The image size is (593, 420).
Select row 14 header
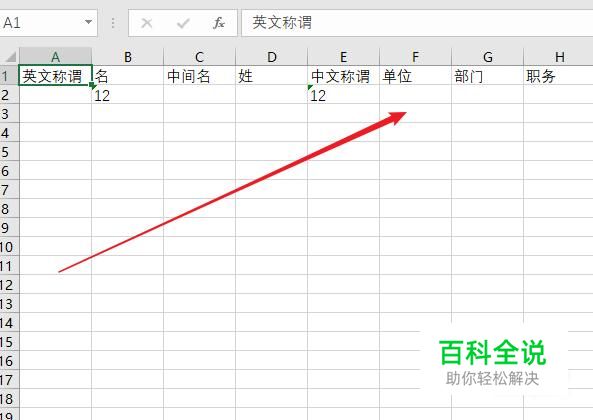coord(9,322)
